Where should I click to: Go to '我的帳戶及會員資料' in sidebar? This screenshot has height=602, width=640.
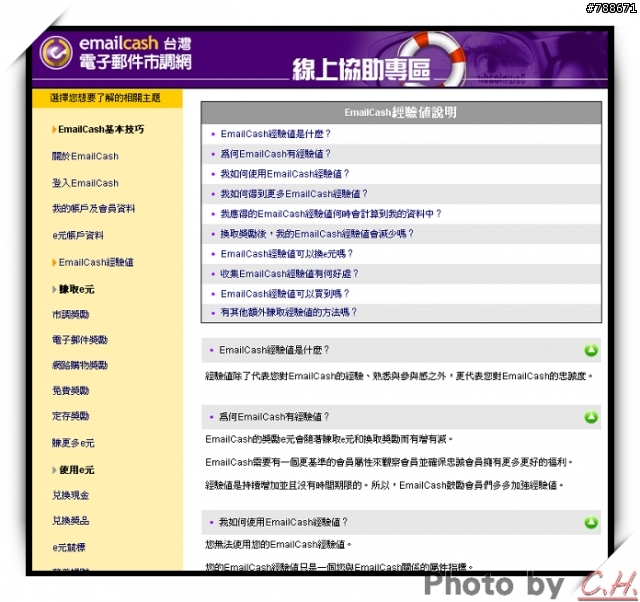click(x=93, y=209)
